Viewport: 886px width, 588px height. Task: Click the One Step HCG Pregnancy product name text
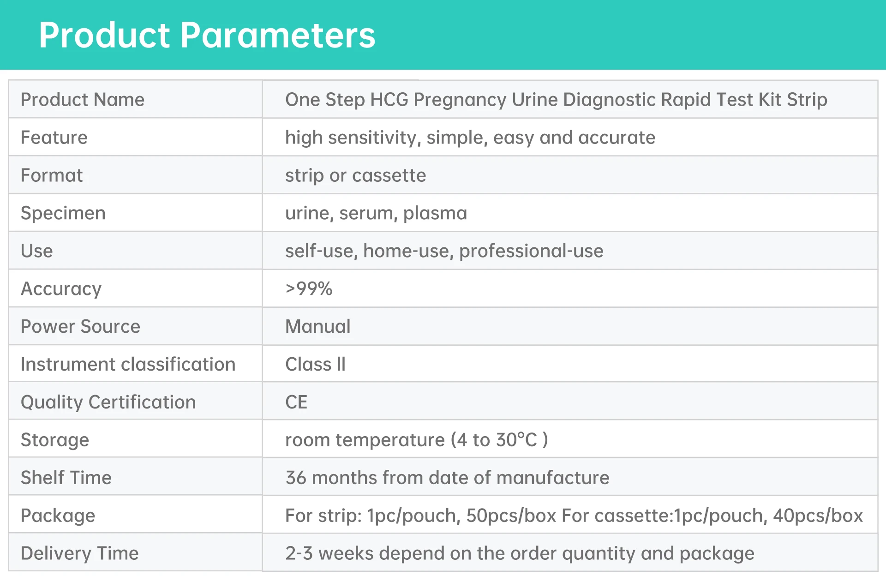click(556, 100)
